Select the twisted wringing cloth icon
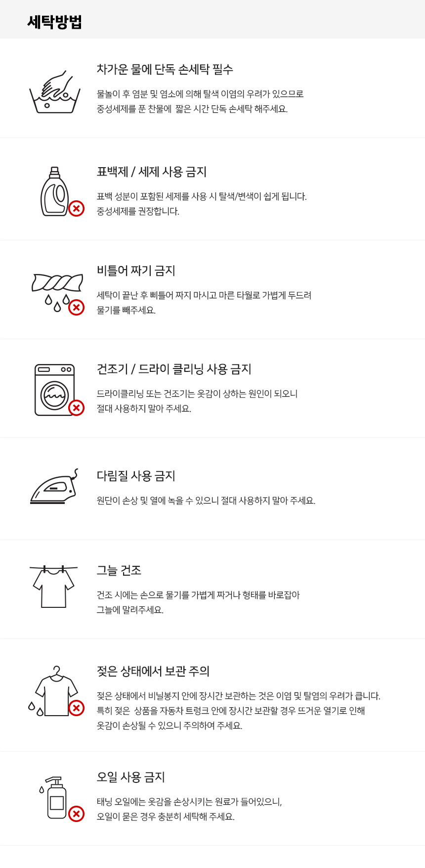Screen dimensions: 425x868 coord(57,283)
